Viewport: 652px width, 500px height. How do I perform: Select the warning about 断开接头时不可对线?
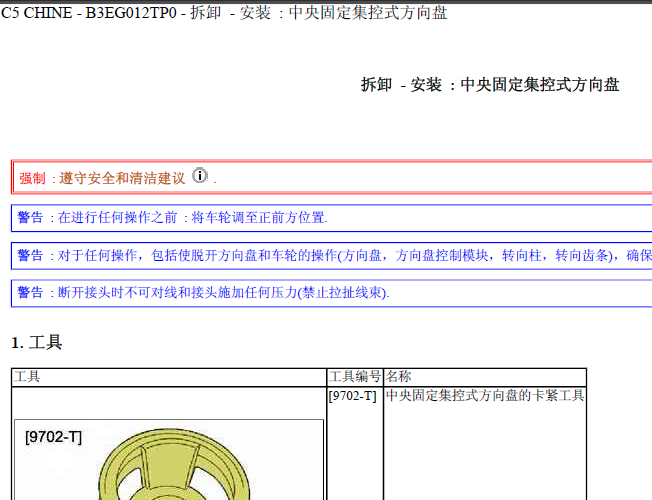[x=331, y=293]
